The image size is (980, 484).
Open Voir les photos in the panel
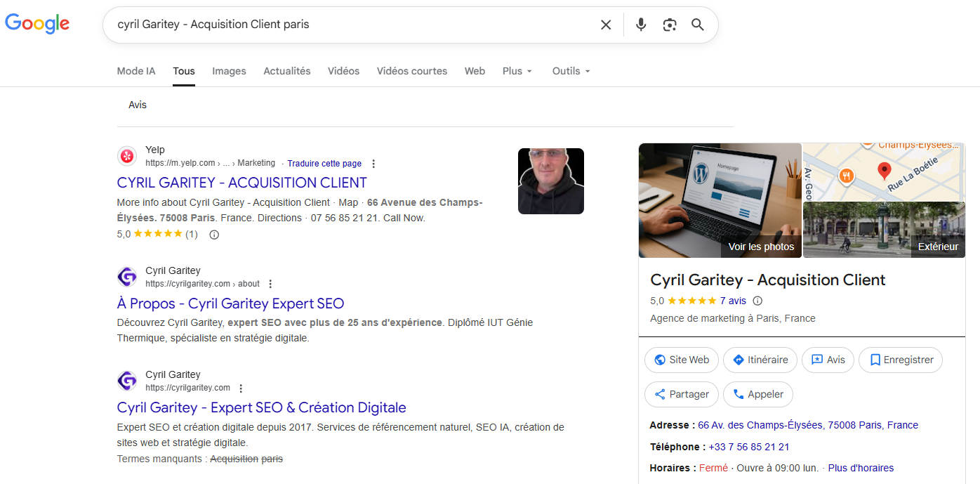point(761,247)
